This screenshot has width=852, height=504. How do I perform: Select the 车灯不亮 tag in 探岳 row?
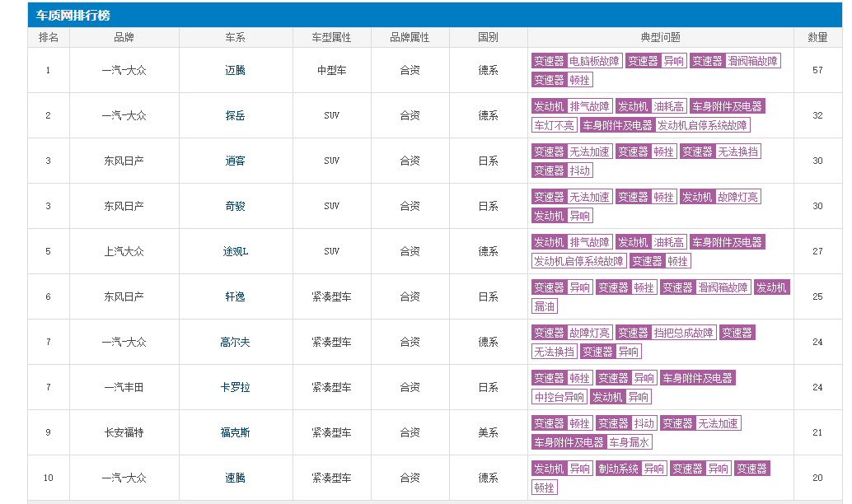pos(554,125)
